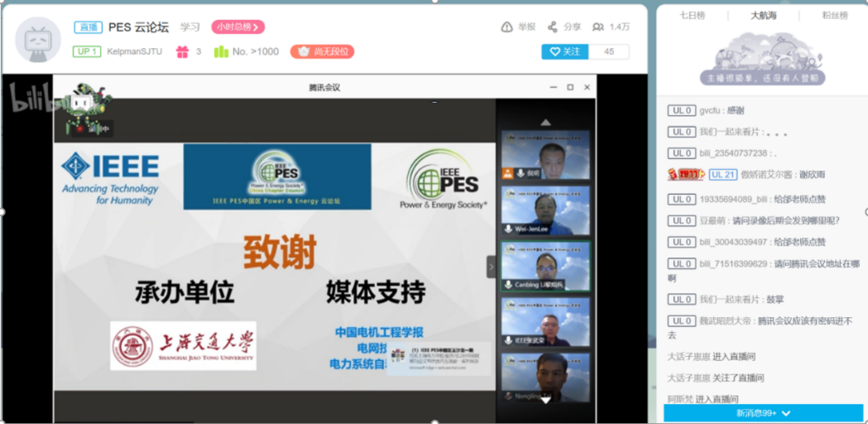Click the red recording indicator in meeting window
The height and width of the screenshot is (424, 868).
pos(79,128)
